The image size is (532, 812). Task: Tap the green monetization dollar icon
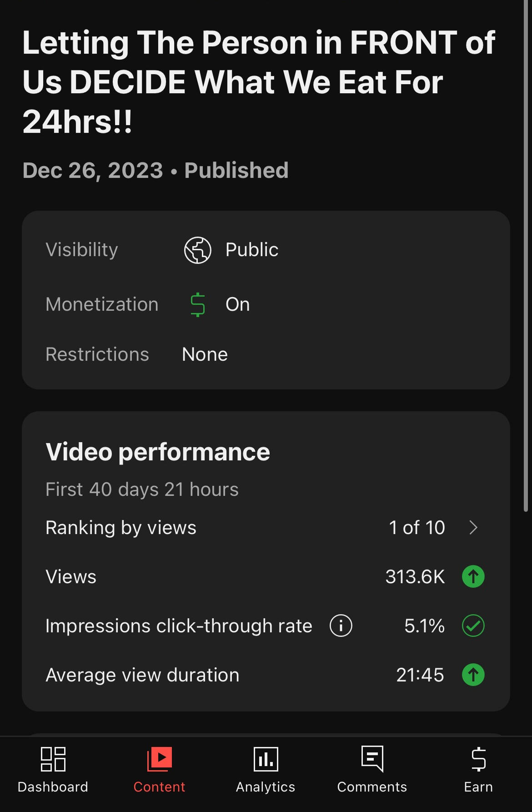(x=198, y=305)
